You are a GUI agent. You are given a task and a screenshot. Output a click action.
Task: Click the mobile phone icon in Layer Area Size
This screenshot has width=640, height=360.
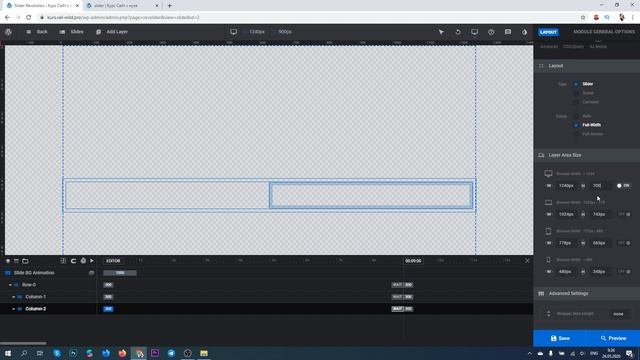(x=548, y=260)
